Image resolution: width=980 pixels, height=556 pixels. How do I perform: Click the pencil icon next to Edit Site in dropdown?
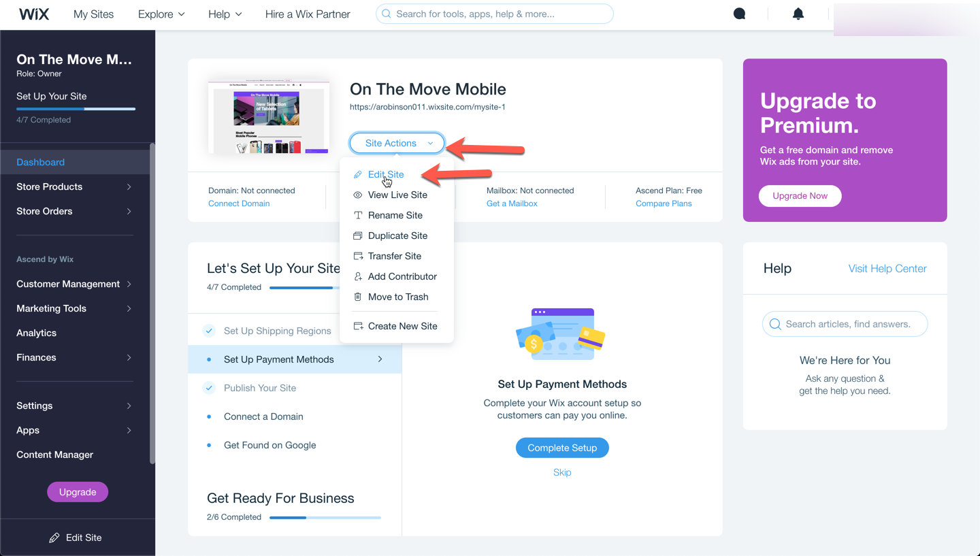[358, 175]
